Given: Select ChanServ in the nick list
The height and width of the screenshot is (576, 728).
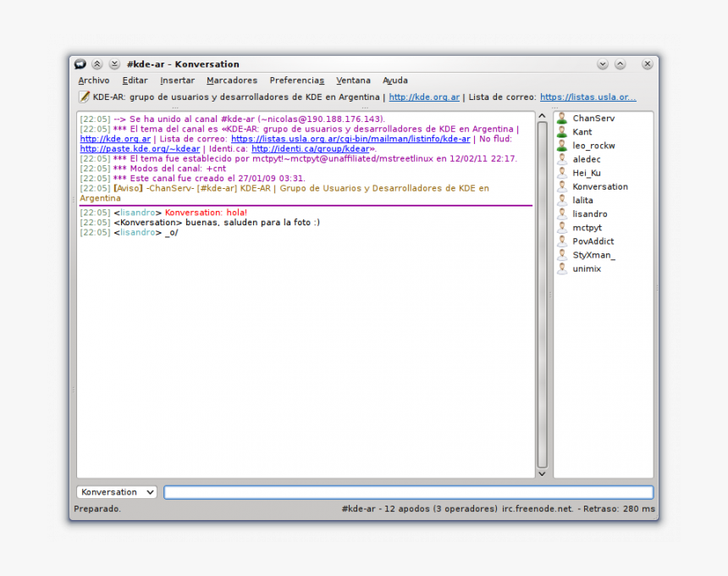Looking at the screenshot, I should point(593,118).
